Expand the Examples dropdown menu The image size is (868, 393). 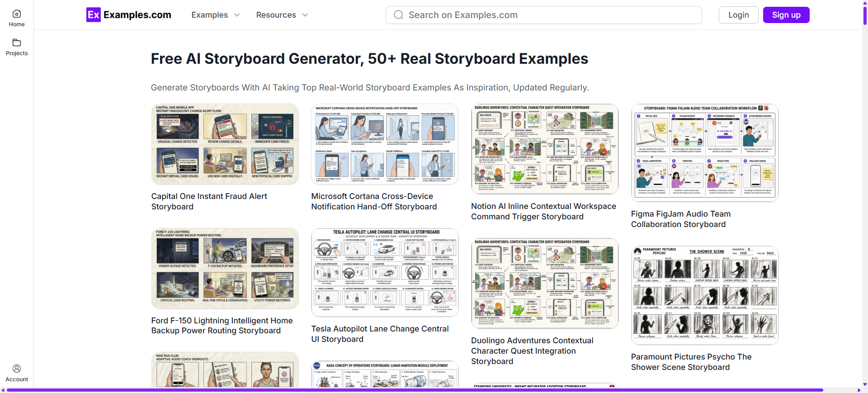tap(216, 15)
